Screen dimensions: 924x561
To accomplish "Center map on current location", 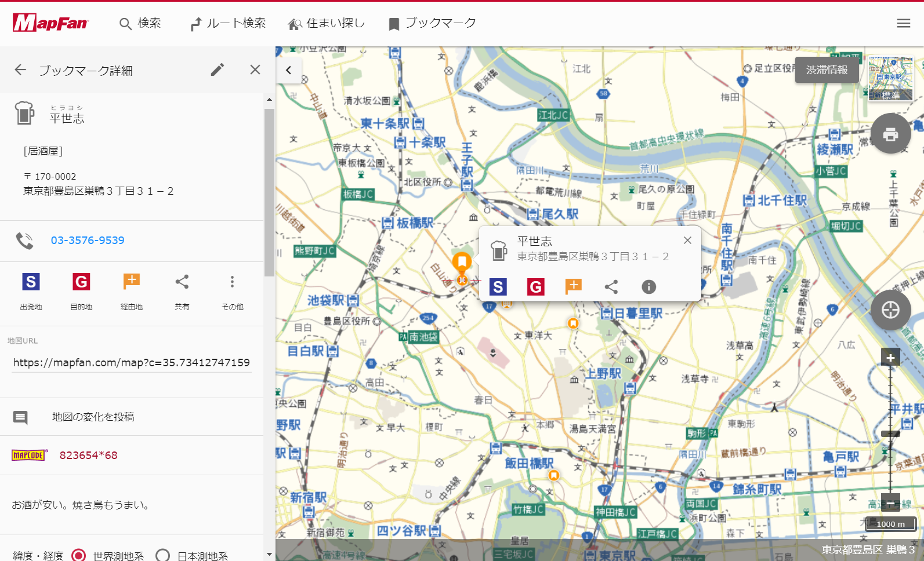I will [890, 310].
